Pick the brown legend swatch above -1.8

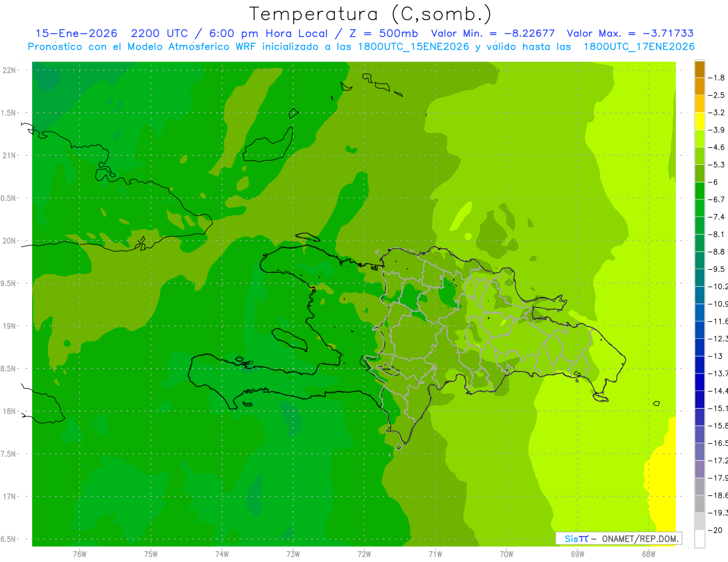coord(699,69)
